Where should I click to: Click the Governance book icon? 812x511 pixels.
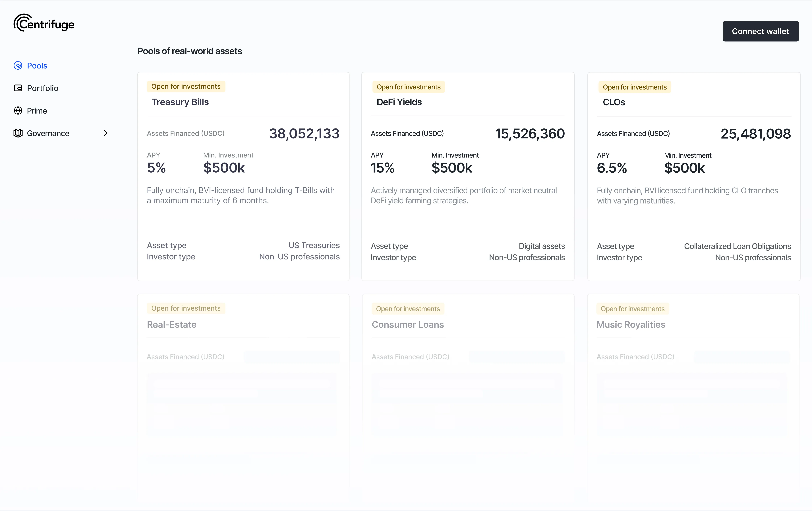click(x=18, y=133)
